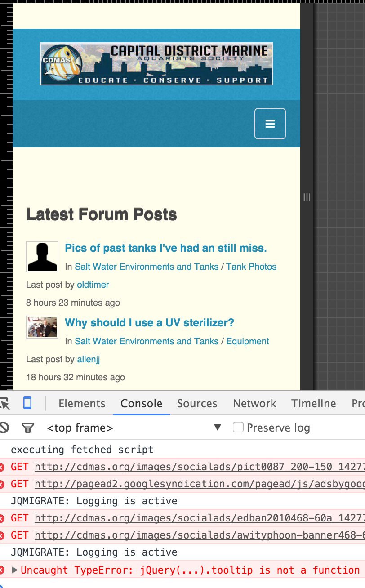This screenshot has height=588, width=365.
Task: Click the CDMAS logo banner
Action: (156, 64)
